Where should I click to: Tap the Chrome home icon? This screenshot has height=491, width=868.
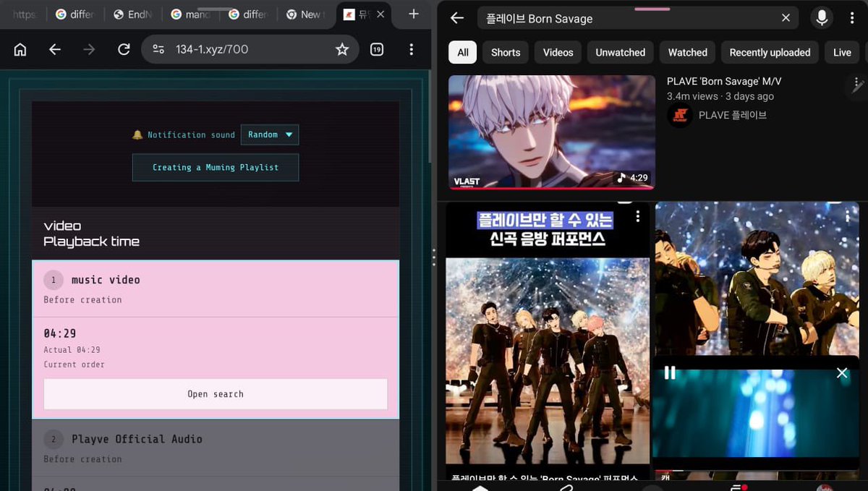[x=20, y=49]
